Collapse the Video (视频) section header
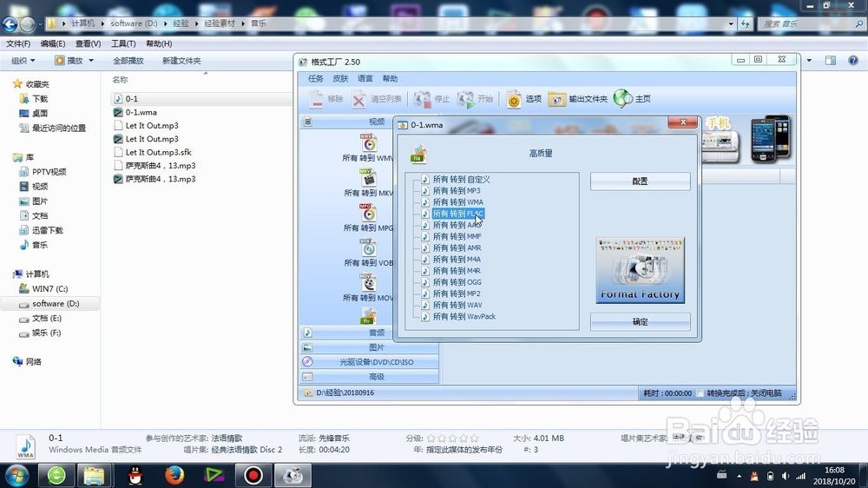The image size is (868, 488). point(347,122)
